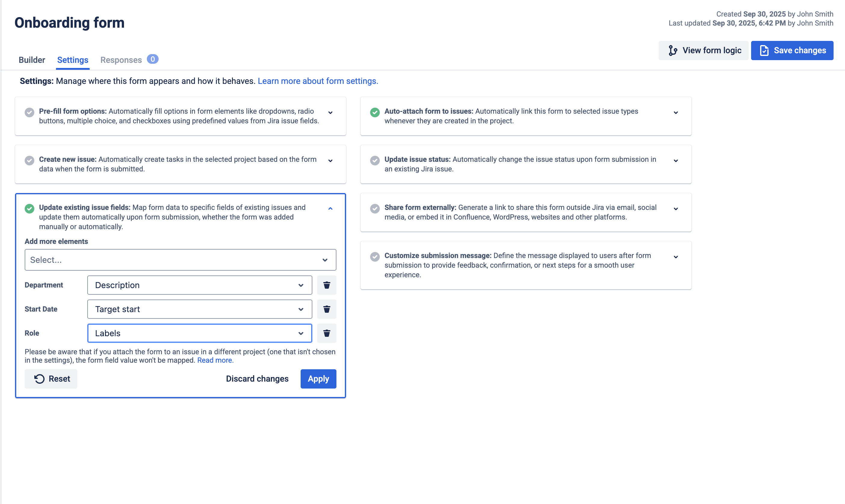The width and height of the screenshot is (845, 504).
Task: Open Learn more about form settings link
Action: (318, 81)
